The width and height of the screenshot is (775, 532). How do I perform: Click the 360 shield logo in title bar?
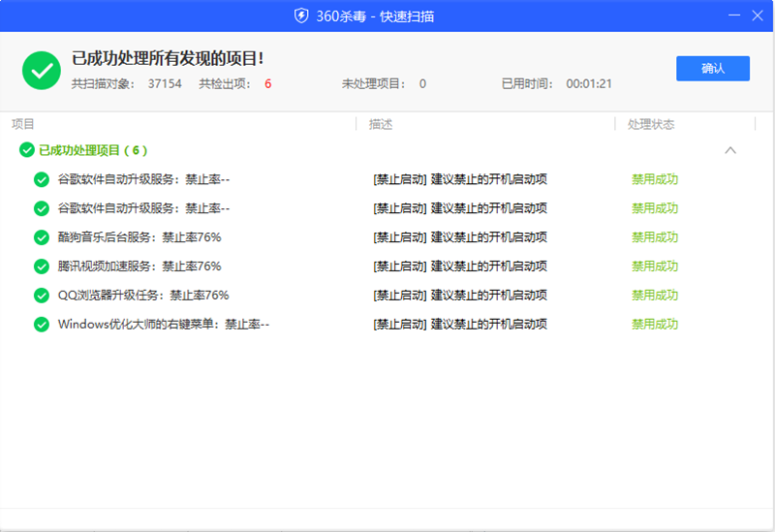[x=301, y=16]
